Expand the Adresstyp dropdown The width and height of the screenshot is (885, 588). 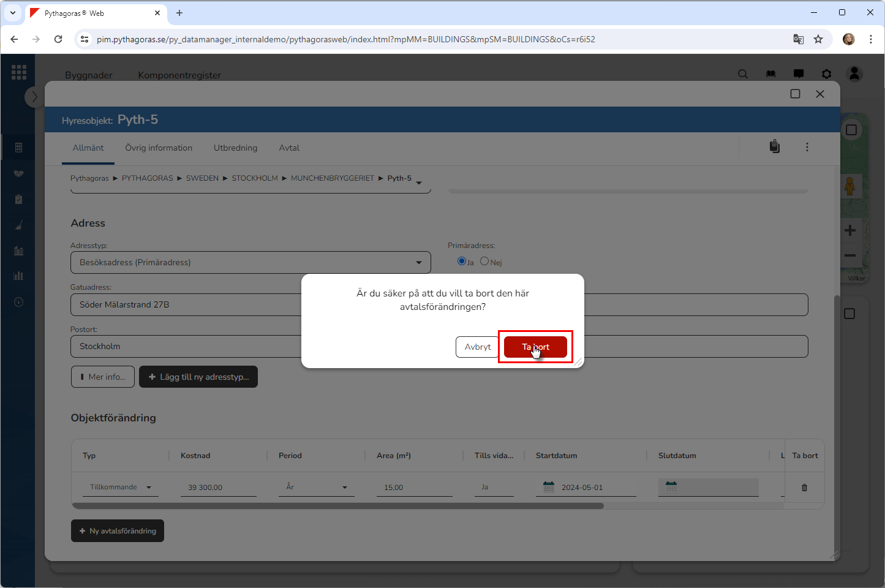click(419, 263)
